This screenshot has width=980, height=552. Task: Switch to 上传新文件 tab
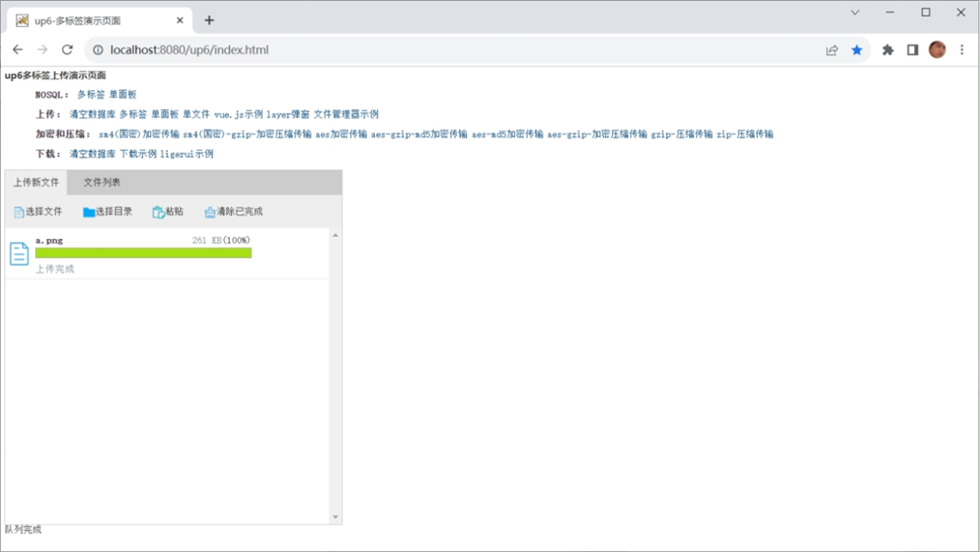(37, 182)
